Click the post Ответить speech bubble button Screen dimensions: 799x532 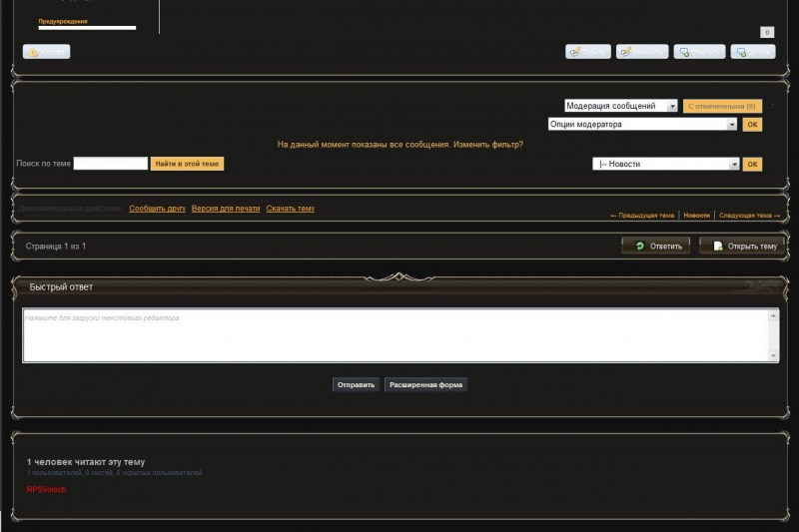click(700, 52)
